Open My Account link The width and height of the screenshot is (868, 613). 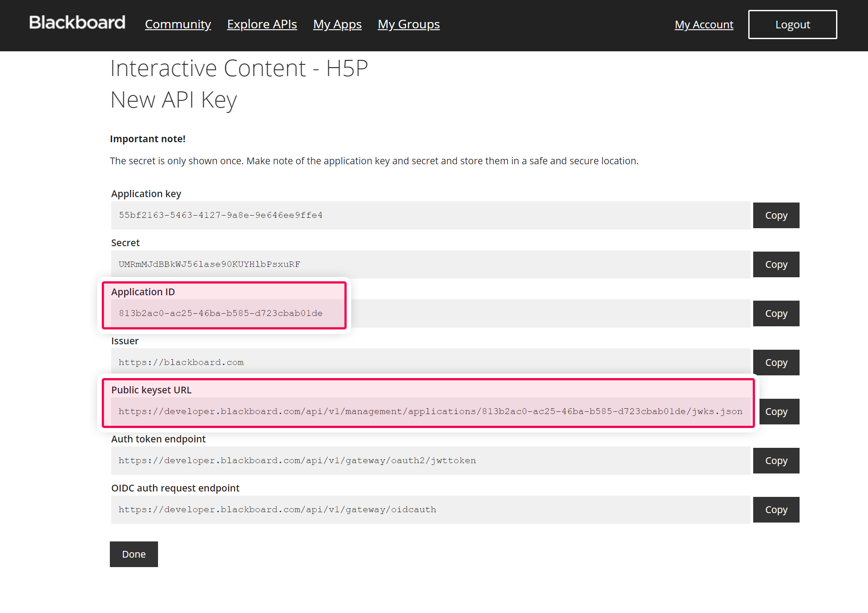pos(704,25)
